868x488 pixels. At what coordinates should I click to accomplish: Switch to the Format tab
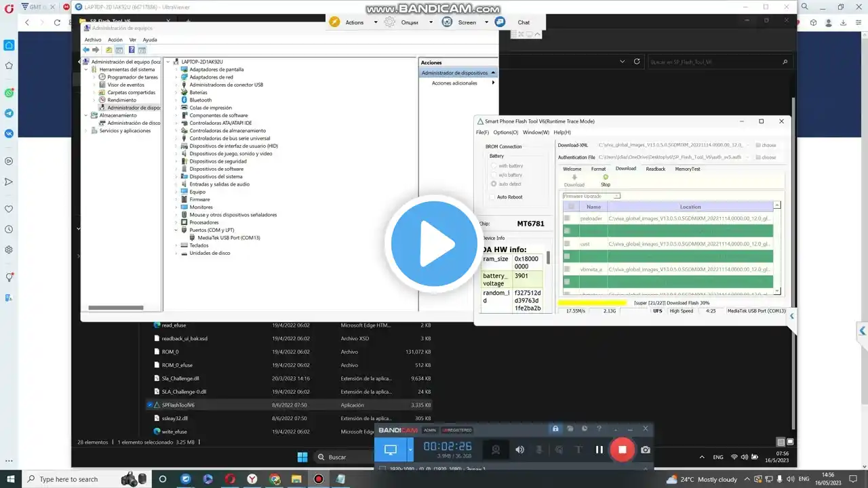598,169
